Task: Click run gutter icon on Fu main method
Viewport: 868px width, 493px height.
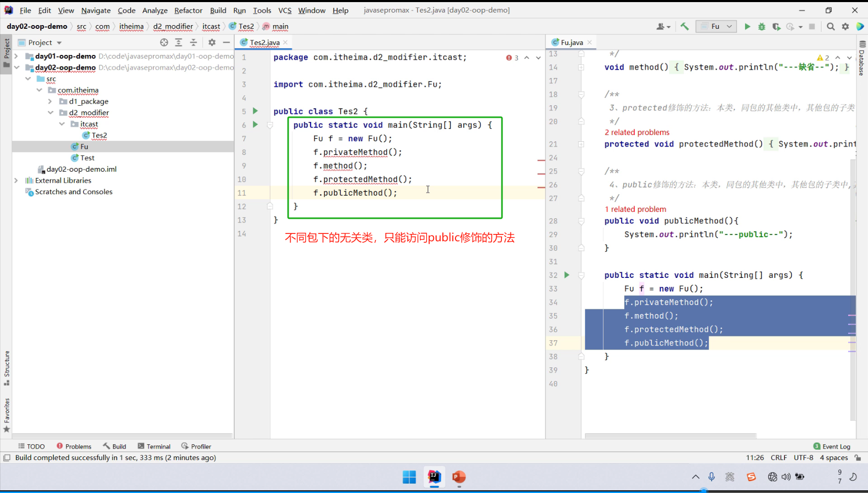Action: coord(567,275)
